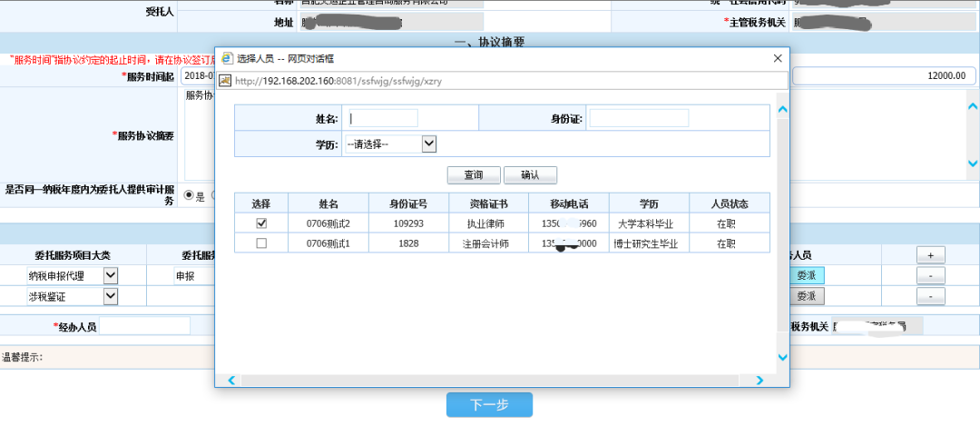Expand the 涉税鉴证 category dropdown
The width and height of the screenshot is (980, 426).
click(x=110, y=296)
